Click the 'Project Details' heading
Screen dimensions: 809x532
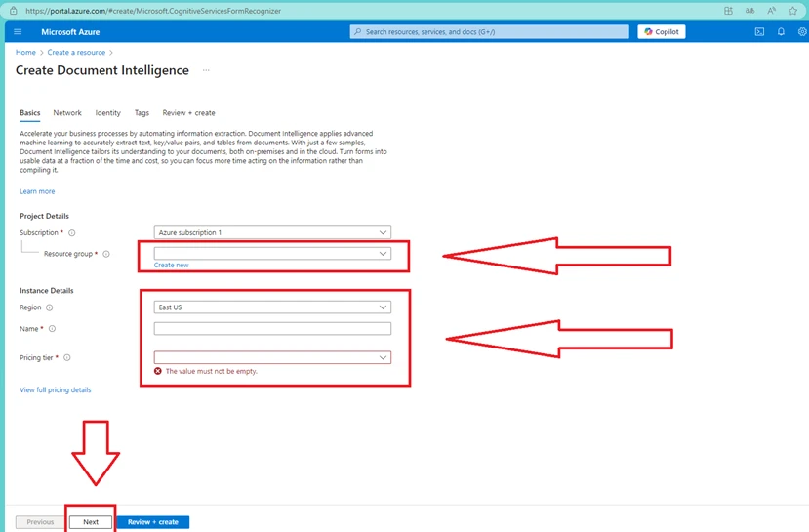[x=44, y=216]
